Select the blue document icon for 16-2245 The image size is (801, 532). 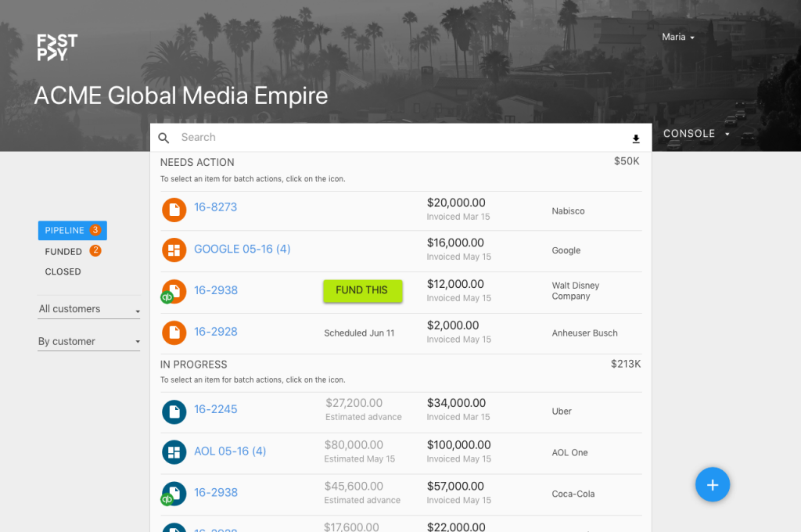[174, 411]
